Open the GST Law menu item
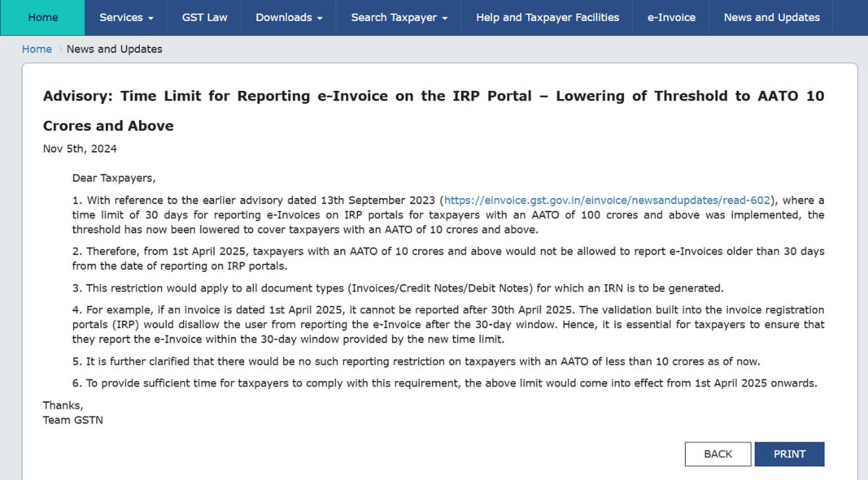 pyautogui.click(x=205, y=17)
